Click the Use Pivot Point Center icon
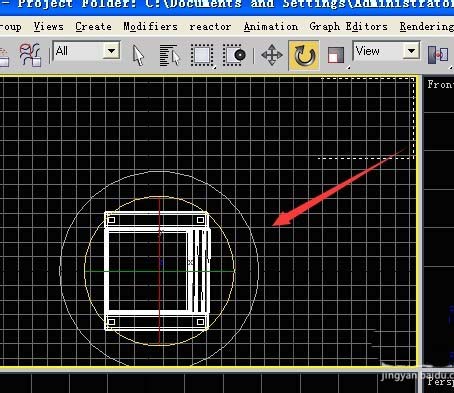This screenshot has height=393, width=454. coord(438,55)
